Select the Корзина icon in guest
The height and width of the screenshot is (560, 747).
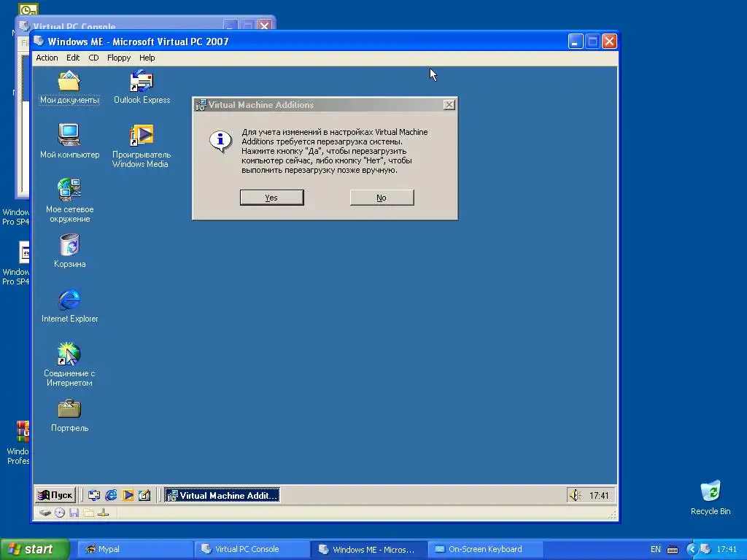point(69,251)
